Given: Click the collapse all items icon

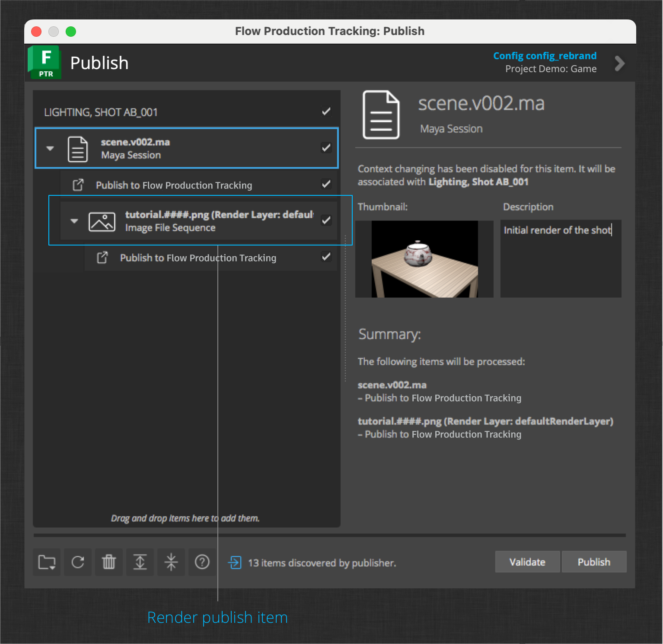Looking at the screenshot, I should pyautogui.click(x=171, y=562).
